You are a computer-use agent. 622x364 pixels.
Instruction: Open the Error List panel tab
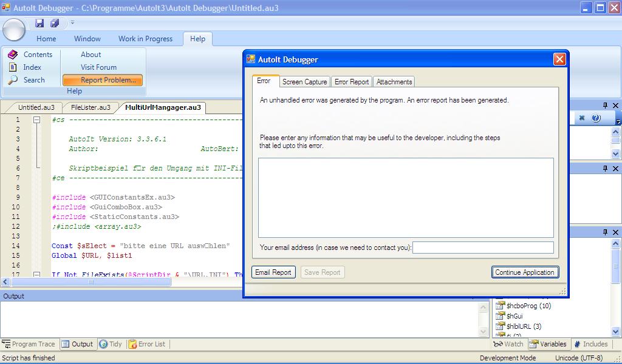(151, 344)
